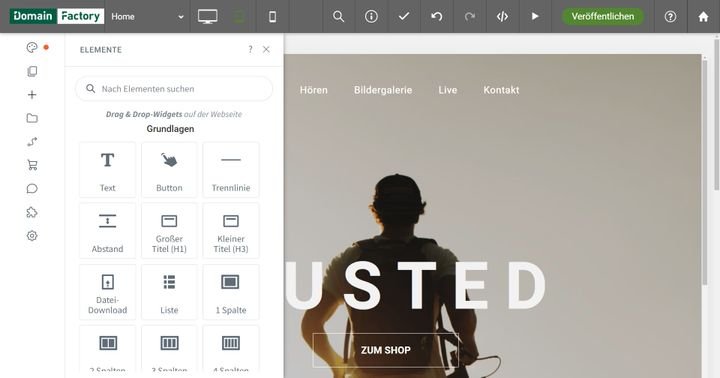
Task: Select the Trennlinie widget
Action: (x=231, y=170)
